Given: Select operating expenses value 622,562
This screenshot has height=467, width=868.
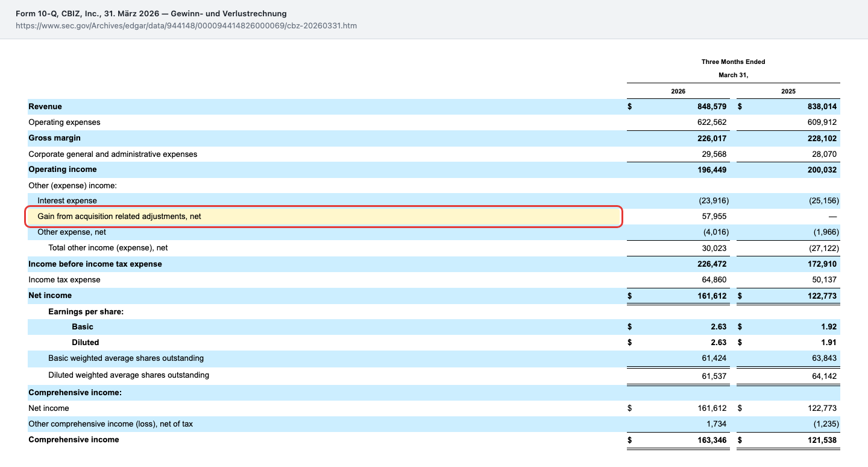Looking at the screenshot, I should click(711, 122).
